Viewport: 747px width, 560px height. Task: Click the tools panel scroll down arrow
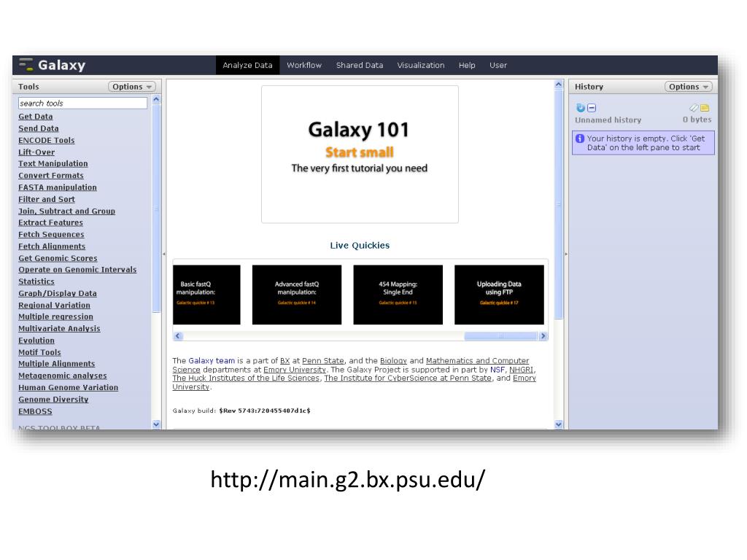tap(156, 424)
